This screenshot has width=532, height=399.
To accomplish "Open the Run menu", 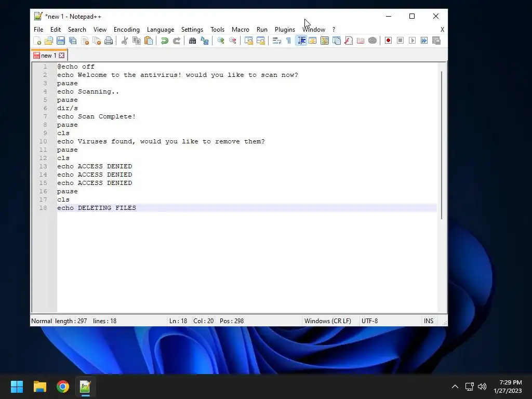I will click(x=262, y=30).
